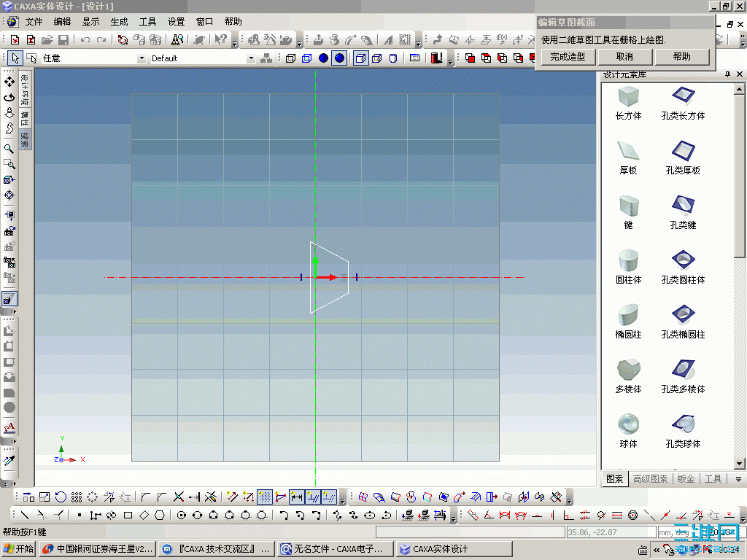Click the smooth shaded sphere icon
The image size is (747, 560).
(x=323, y=58)
